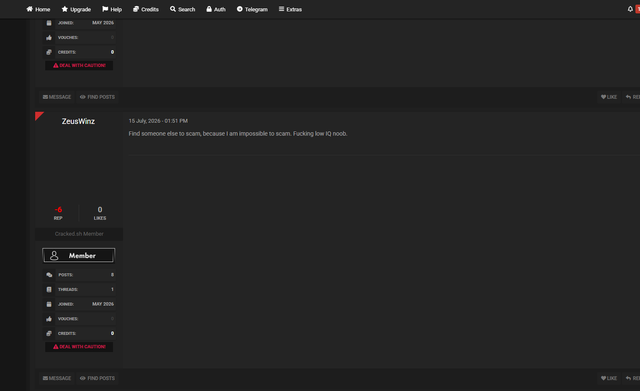Viewport: 640px width, 391px height.
Task: Click the Credits coins icon in ZeusWinz's stats
Action: point(49,334)
